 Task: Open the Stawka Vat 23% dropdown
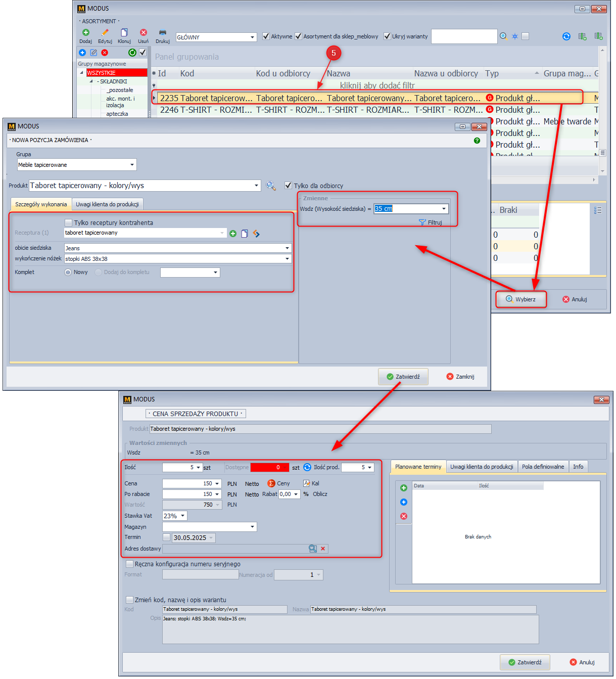click(x=183, y=516)
